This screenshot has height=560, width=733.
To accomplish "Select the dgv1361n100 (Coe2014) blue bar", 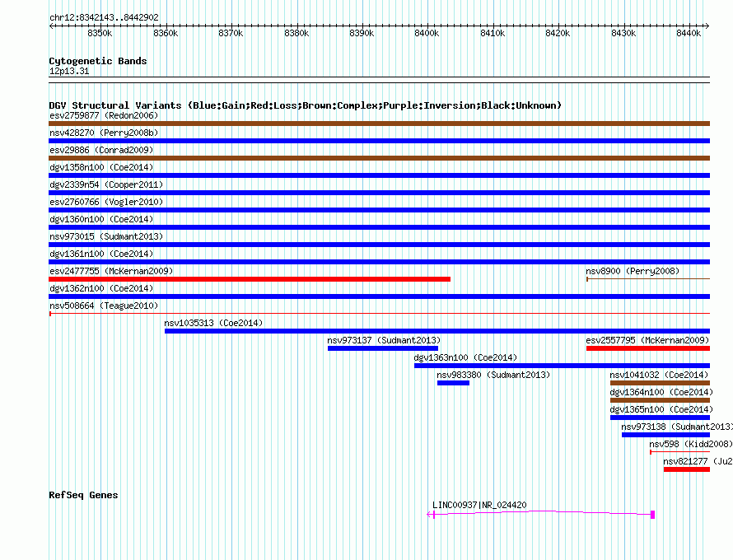I will point(379,262).
